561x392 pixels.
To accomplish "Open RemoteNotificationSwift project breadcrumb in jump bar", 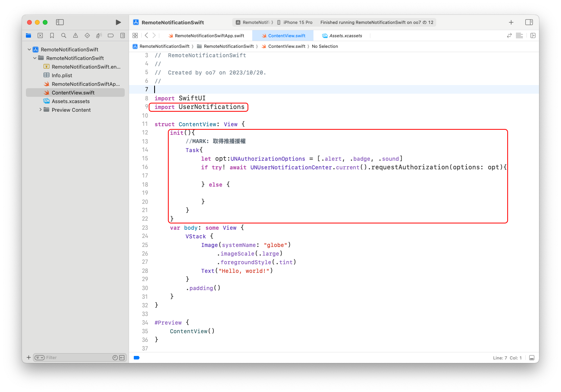I will 161,46.
